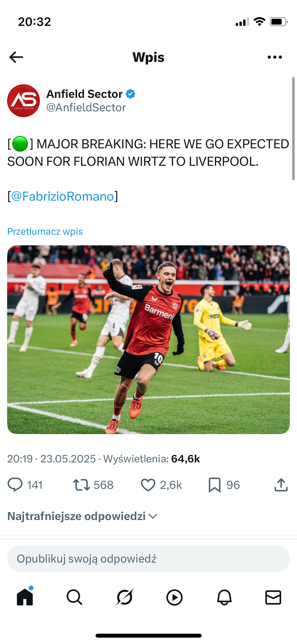Tap the Opublikuj swoją odpowiedź reply field
The height and width of the screenshot is (644, 297).
click(148, 559)
